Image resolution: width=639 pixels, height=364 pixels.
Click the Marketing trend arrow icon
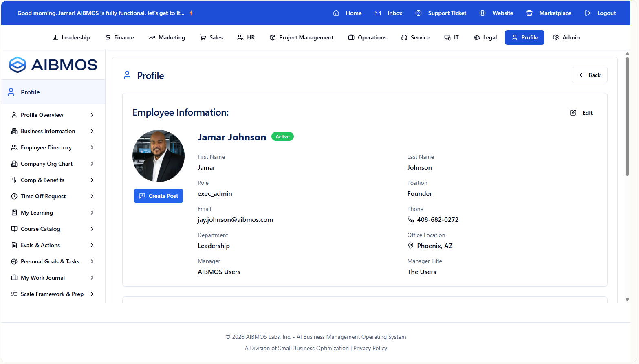[x=152, y=37]
